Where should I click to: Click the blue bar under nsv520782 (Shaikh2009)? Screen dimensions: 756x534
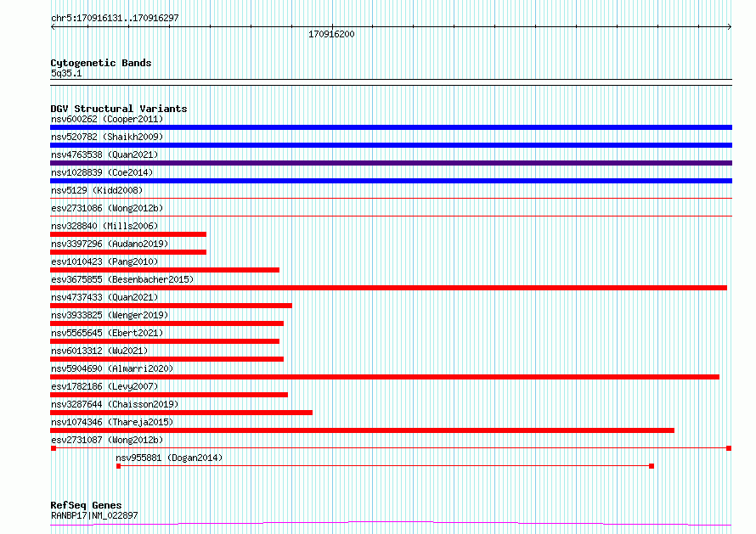pyautogui.click(x=391, y=145)
